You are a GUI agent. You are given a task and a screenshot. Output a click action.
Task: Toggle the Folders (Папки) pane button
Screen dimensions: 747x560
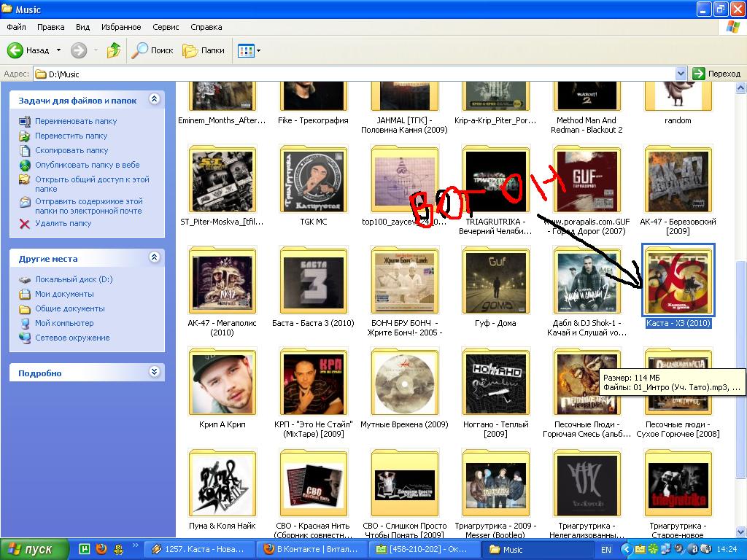(x=204, y=50)
